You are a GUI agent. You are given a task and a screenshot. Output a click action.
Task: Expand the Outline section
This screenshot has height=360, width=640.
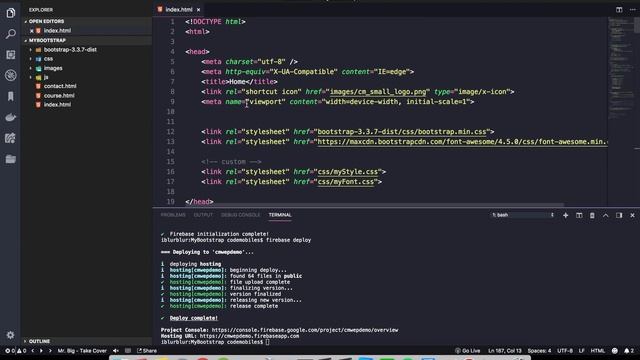[87, 341]
